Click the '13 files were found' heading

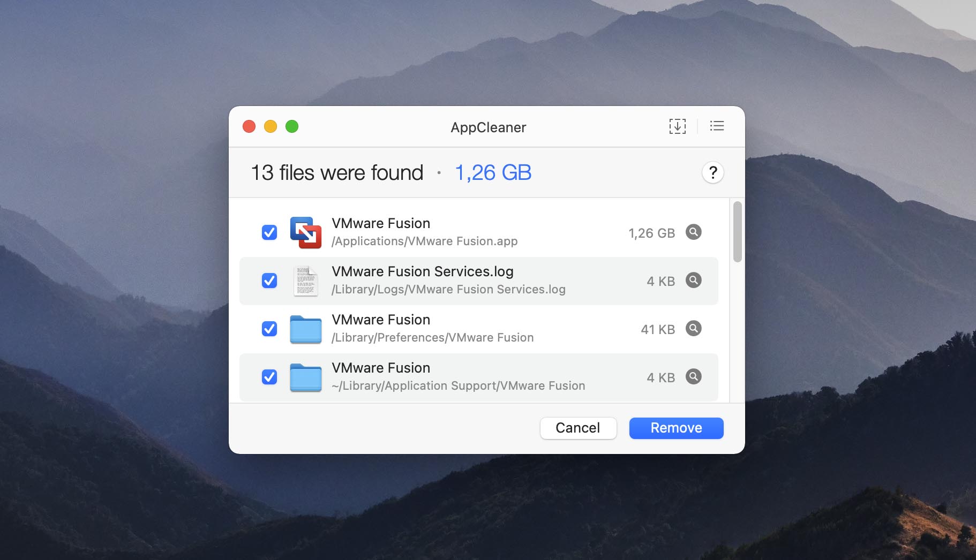point(337,172)
